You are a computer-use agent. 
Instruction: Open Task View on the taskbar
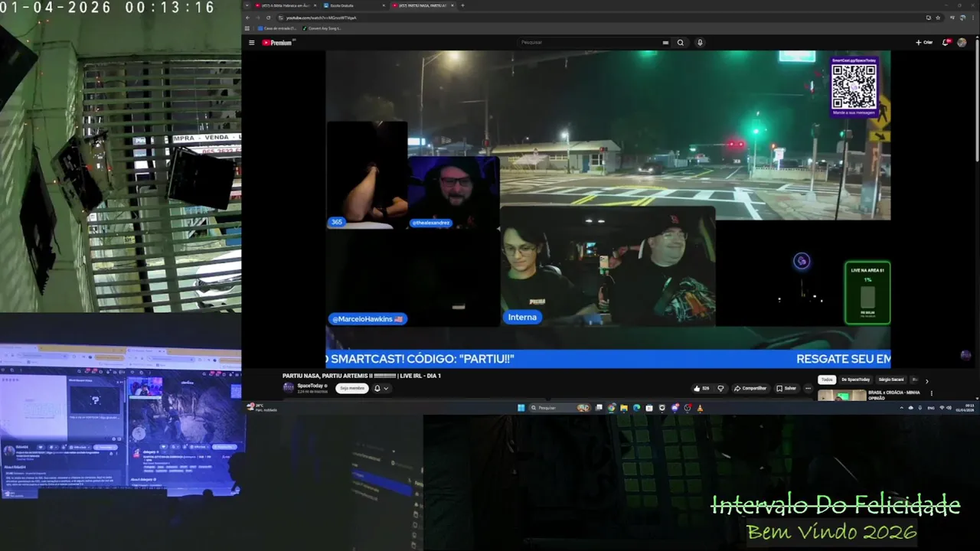599,408
